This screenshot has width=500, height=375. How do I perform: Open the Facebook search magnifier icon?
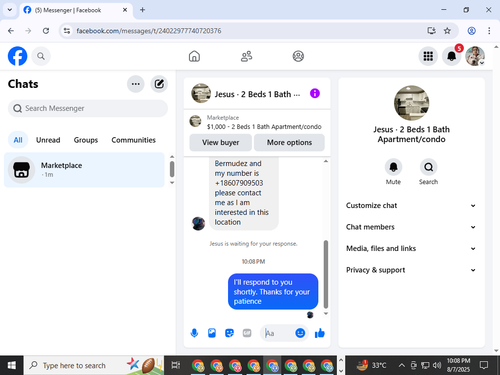pos(41,56)
